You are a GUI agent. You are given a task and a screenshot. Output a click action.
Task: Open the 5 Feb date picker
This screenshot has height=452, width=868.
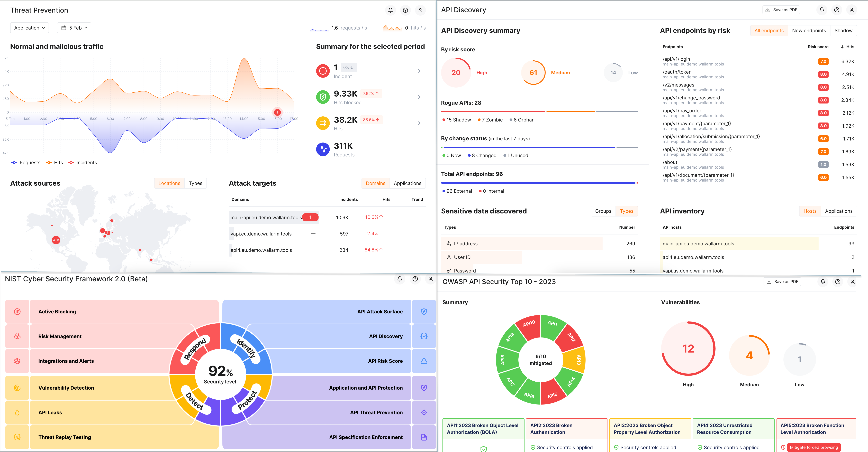[x=74, y=28]
